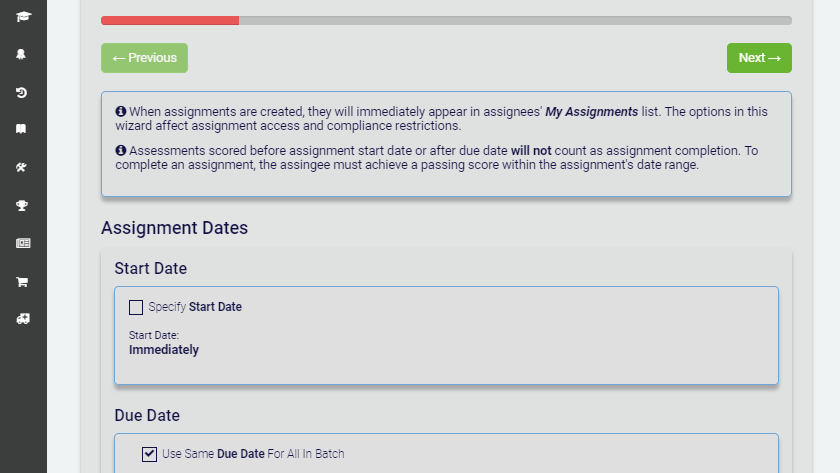Select the open book sidebar icon
This screenshot has height=473, width=840.
click(x=21, y=129)
